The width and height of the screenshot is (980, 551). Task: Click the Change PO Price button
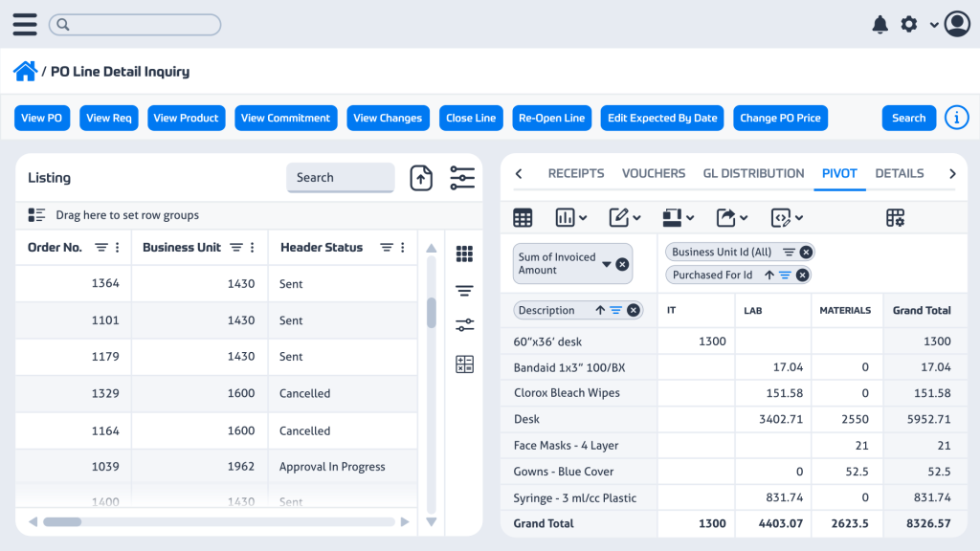[780, 118]
